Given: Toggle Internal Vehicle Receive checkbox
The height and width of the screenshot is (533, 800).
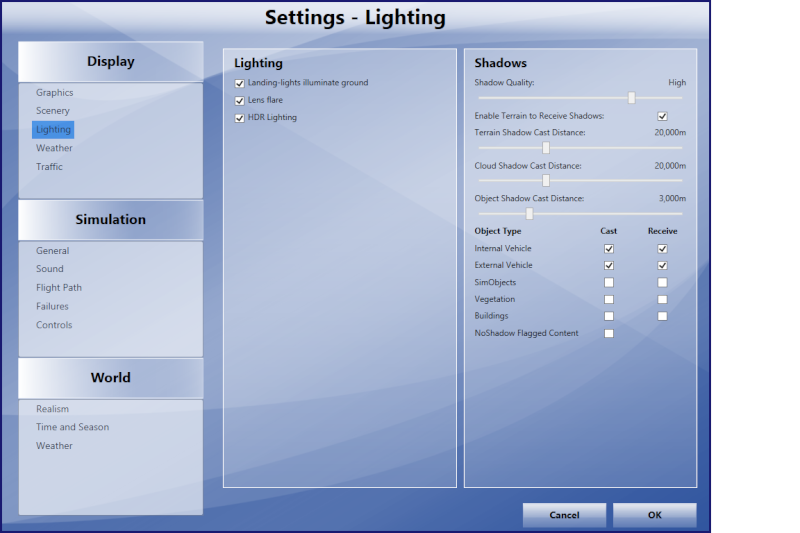Looking at the screenshot, I should click(x=662, y=249).
